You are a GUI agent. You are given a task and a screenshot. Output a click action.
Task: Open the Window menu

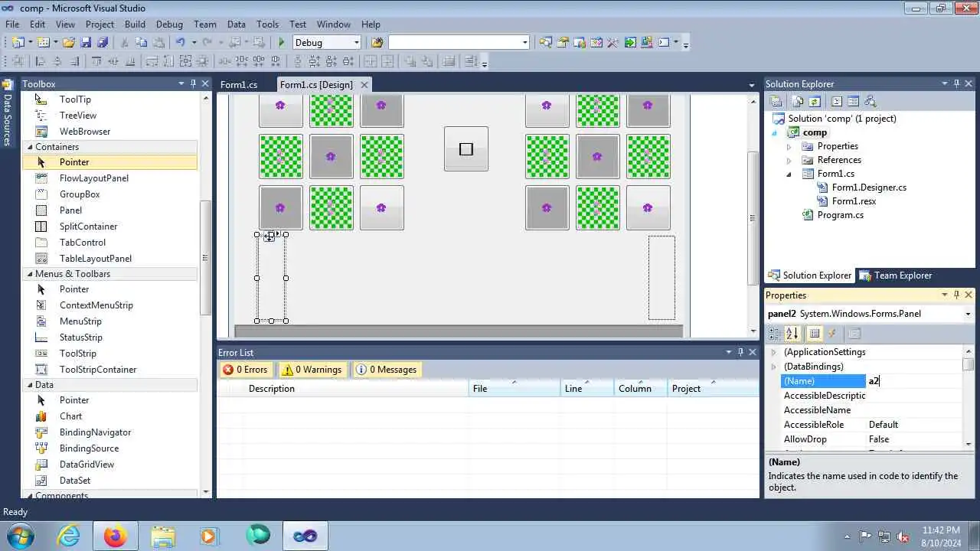coord(334,24)
